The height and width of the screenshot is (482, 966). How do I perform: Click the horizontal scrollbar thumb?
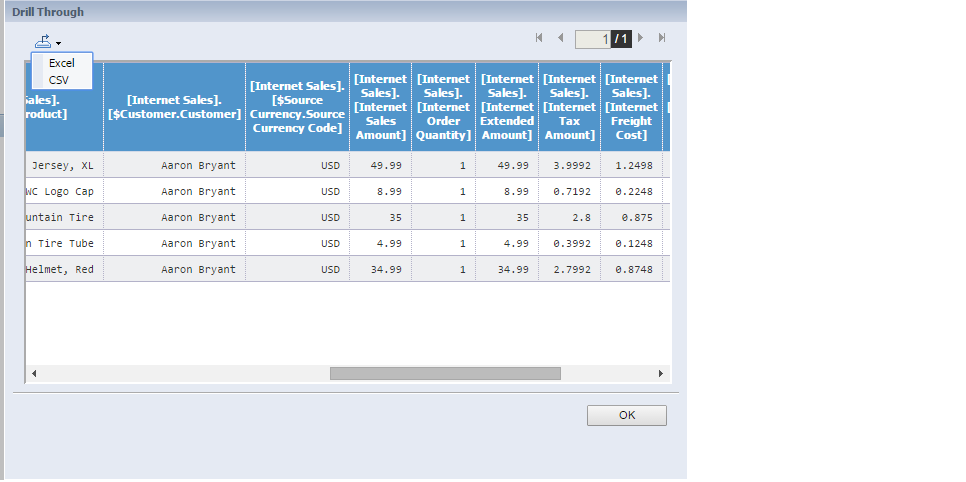click(x=445, y=373)
